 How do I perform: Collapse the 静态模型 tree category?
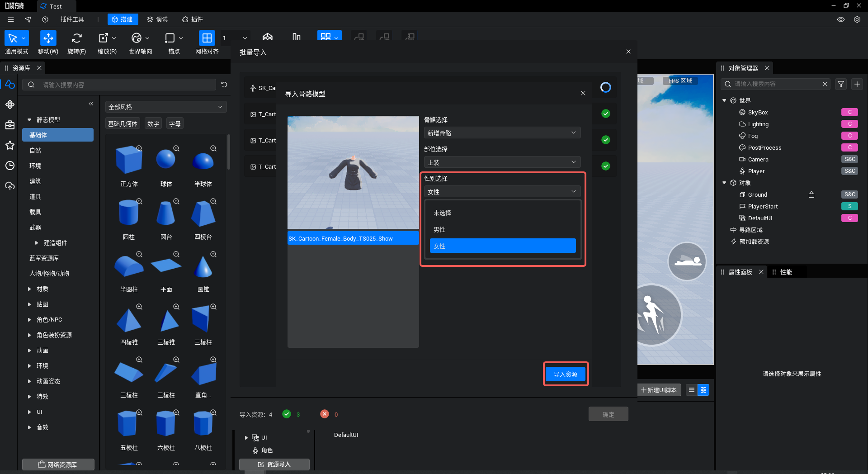click(x=29, y=120)
